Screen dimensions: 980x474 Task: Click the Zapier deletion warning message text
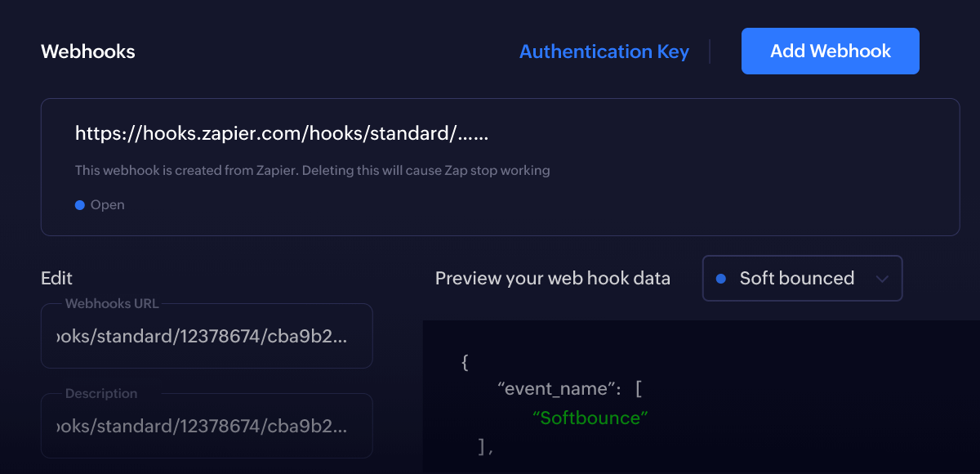[313, 170]
